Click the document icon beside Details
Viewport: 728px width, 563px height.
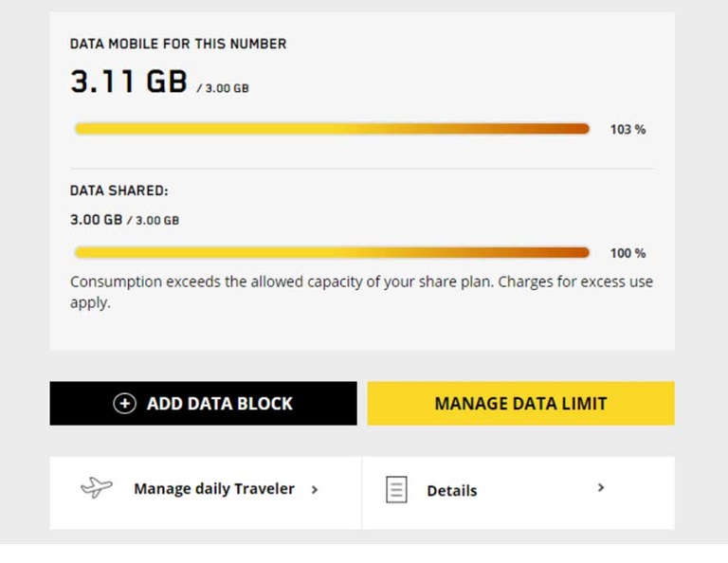396,490
